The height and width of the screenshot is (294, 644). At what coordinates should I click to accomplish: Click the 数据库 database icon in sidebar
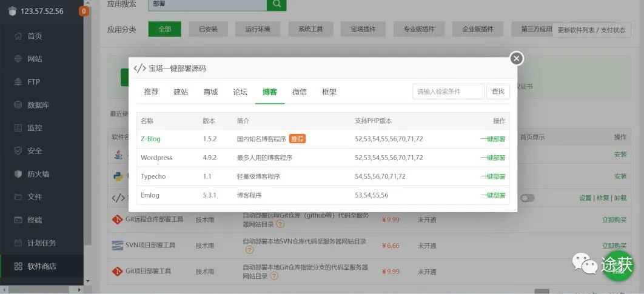[18, 105]
